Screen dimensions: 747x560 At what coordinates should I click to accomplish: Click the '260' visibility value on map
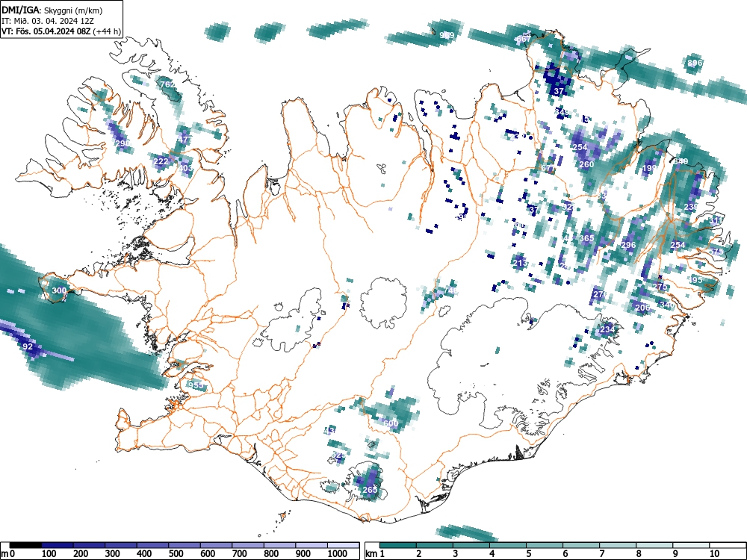587,164
